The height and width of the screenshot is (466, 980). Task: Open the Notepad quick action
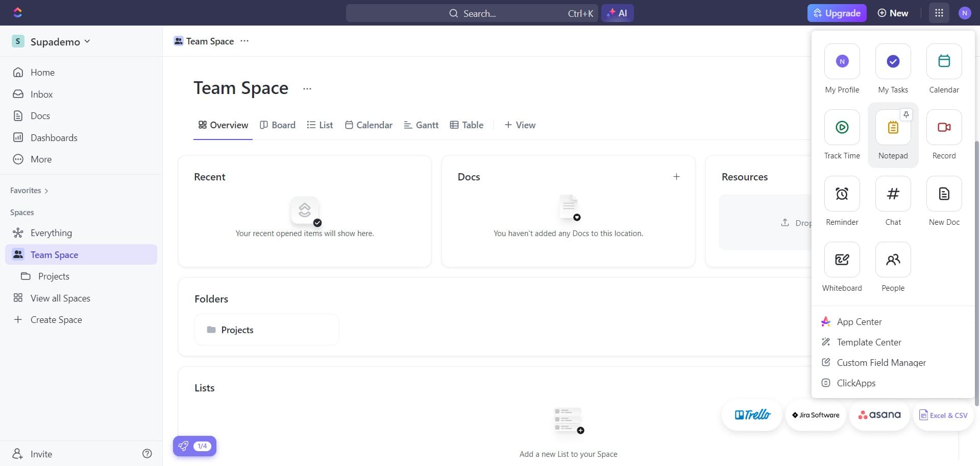(893, 128)
